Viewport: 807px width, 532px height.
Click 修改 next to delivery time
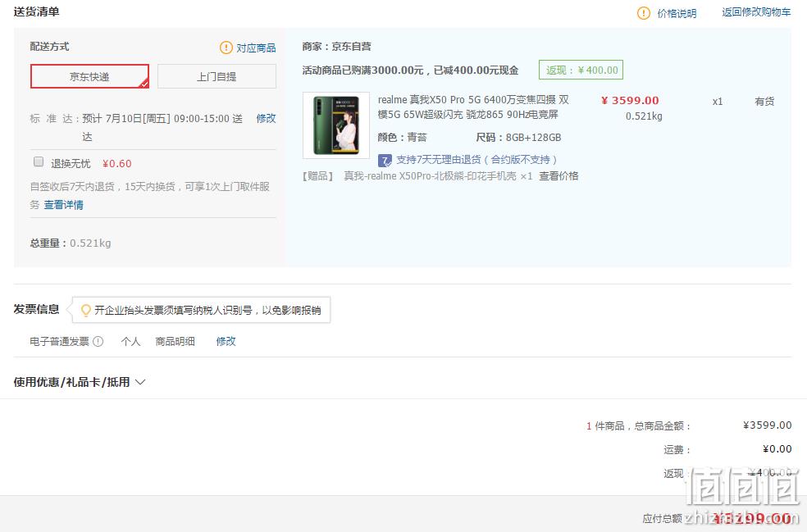point(266,118)
